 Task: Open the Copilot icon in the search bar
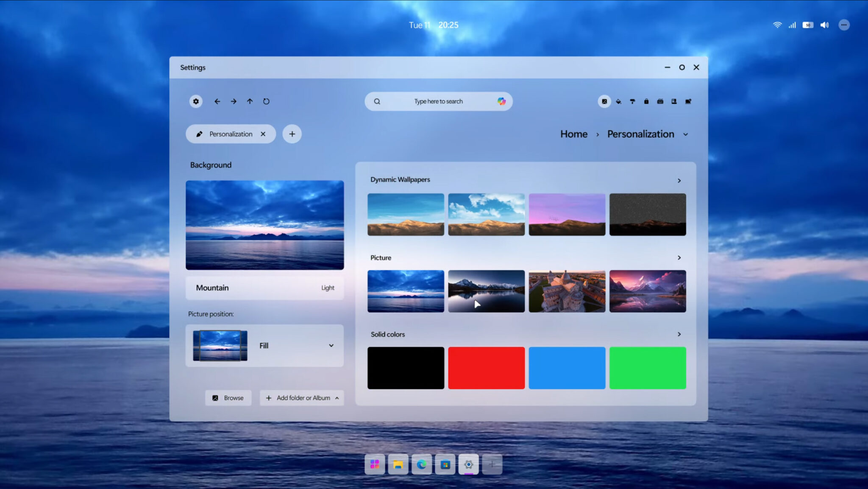click(x=502, y=101)
